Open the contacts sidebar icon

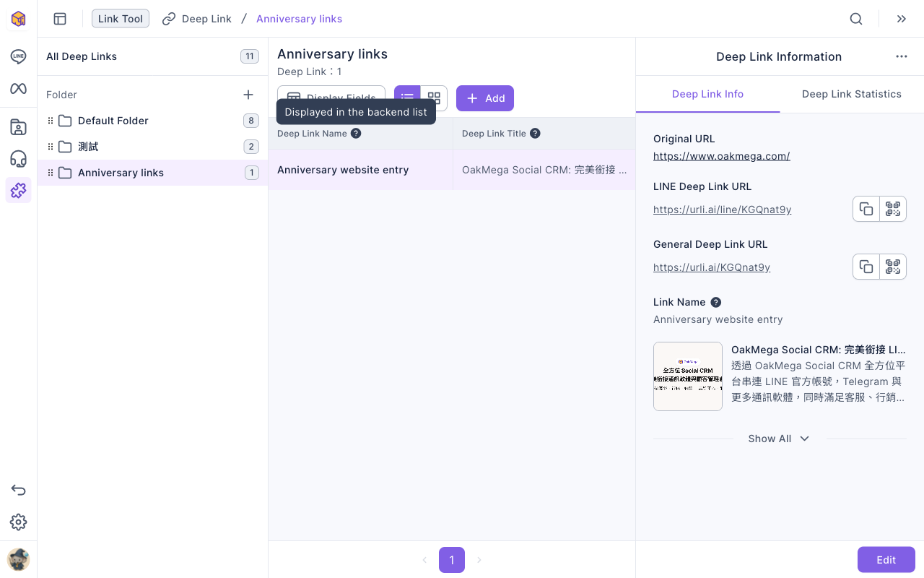click(x=18, y=127)
